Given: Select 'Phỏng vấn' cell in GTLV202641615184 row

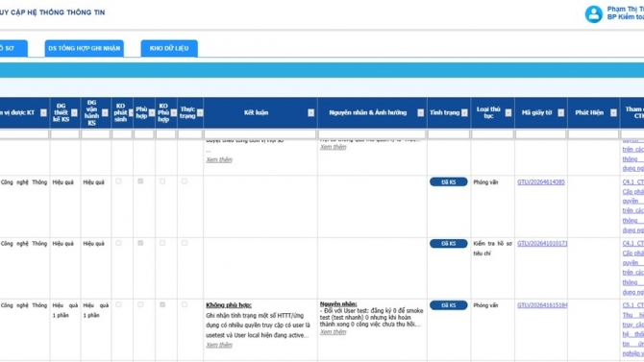Looking at the screenshot, I should point(485,305).
